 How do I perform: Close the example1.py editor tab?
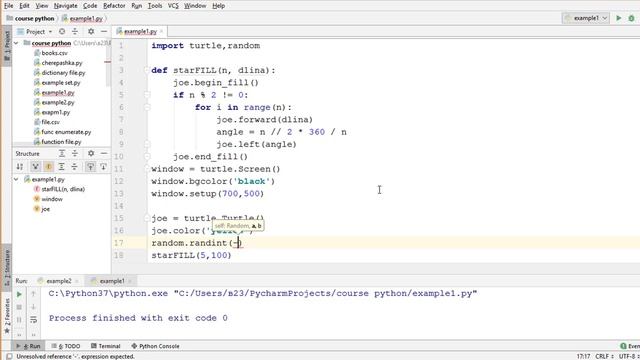click(161, 31)
